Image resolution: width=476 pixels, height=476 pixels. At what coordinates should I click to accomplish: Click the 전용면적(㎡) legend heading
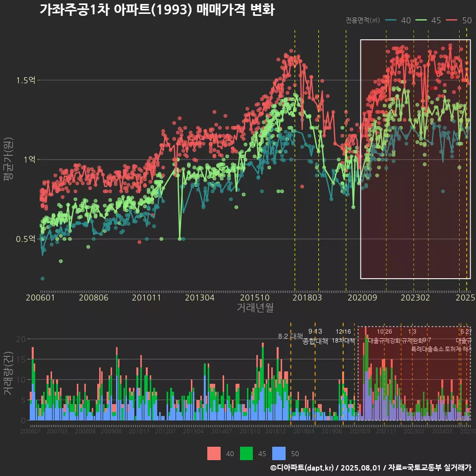(x=363, y=20)
